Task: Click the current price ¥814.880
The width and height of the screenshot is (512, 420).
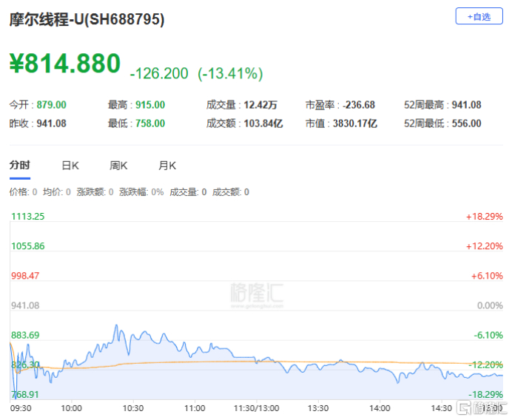Action: pos(65,63)
